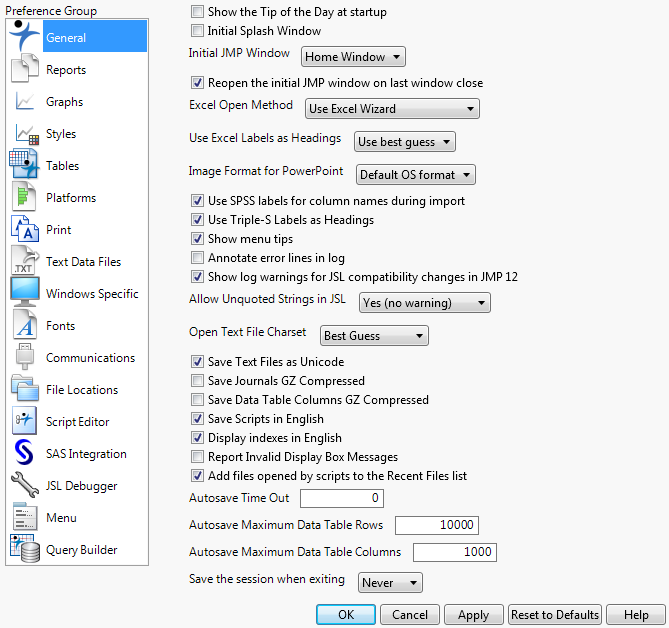Screen dimensions: 669x628
Task: Open the Styles preference icon
Action: point(27,134)
